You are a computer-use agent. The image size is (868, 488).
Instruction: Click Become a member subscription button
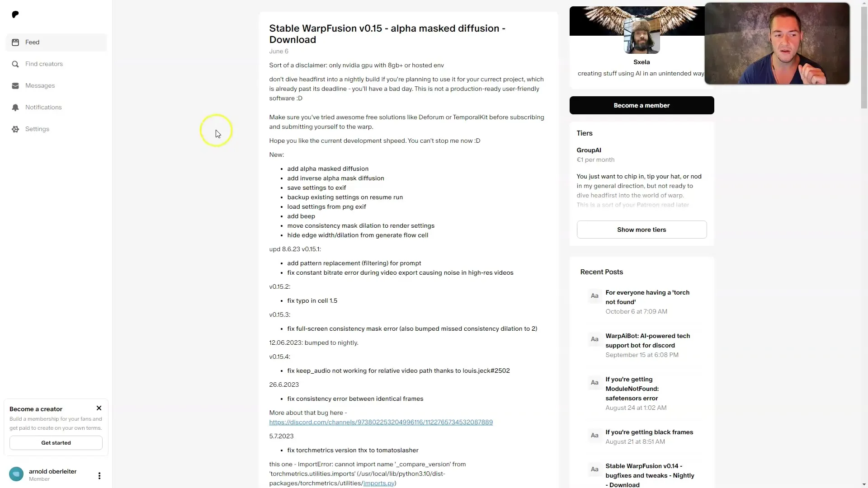(642, 105)
